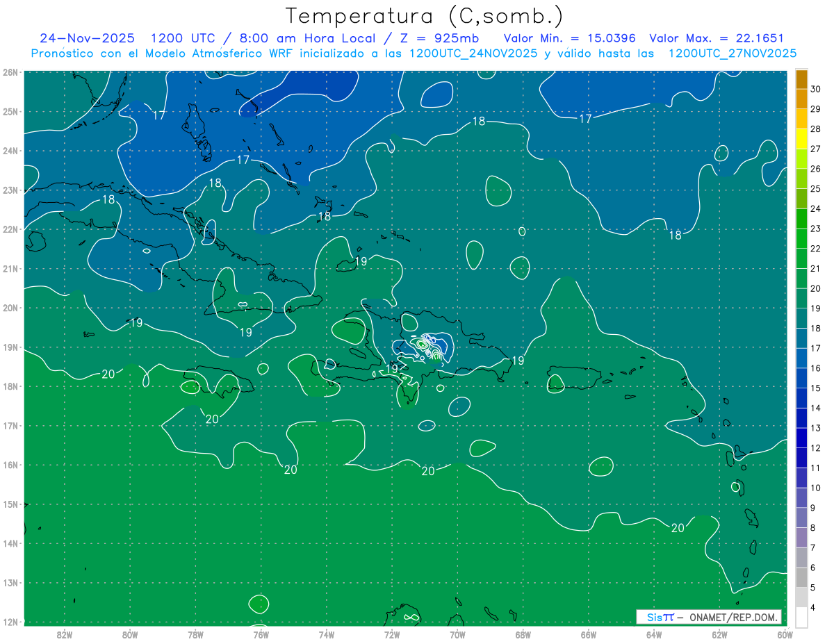
Task: Click the colorbar scale label "23"
Action: click(x=816, y=229)
